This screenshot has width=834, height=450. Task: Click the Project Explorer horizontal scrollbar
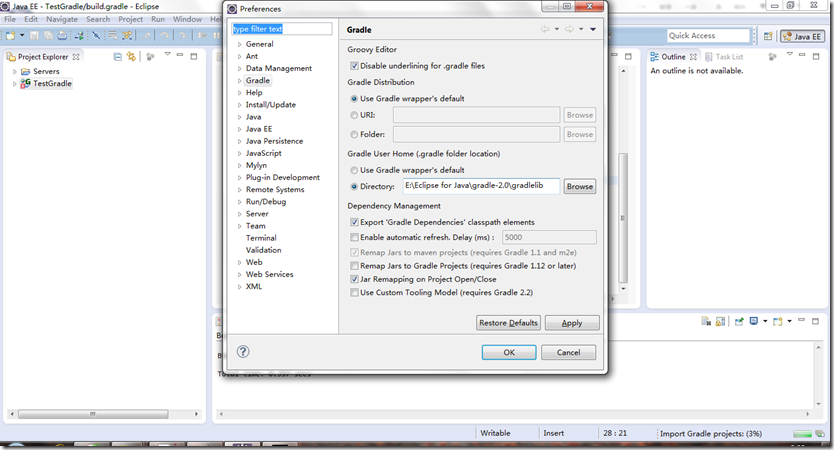pyautogui.click(x=93, y=414)
